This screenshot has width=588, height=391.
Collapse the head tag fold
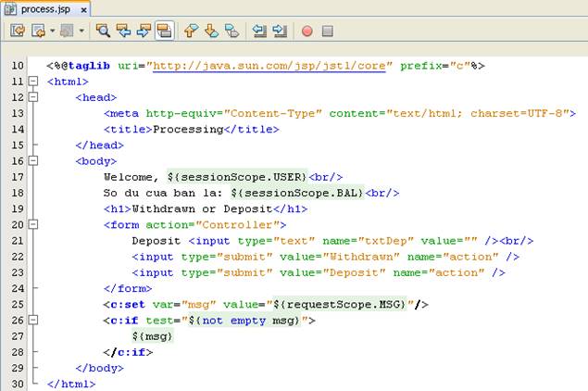click(33, 97)
